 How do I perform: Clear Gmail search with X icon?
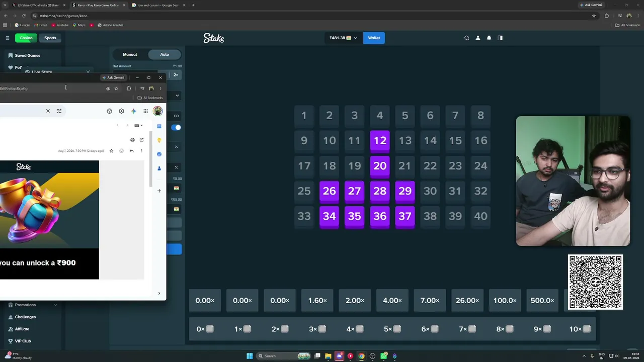[48, 111]
